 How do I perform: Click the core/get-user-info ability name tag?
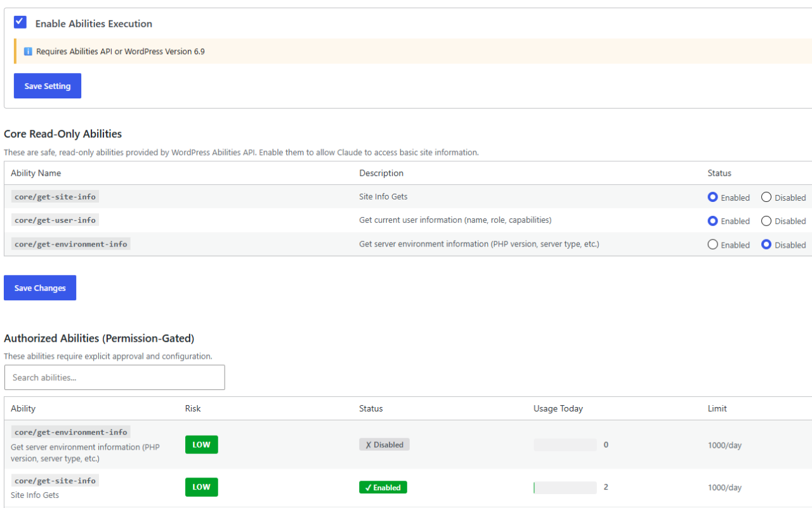[x=55, y=220]
